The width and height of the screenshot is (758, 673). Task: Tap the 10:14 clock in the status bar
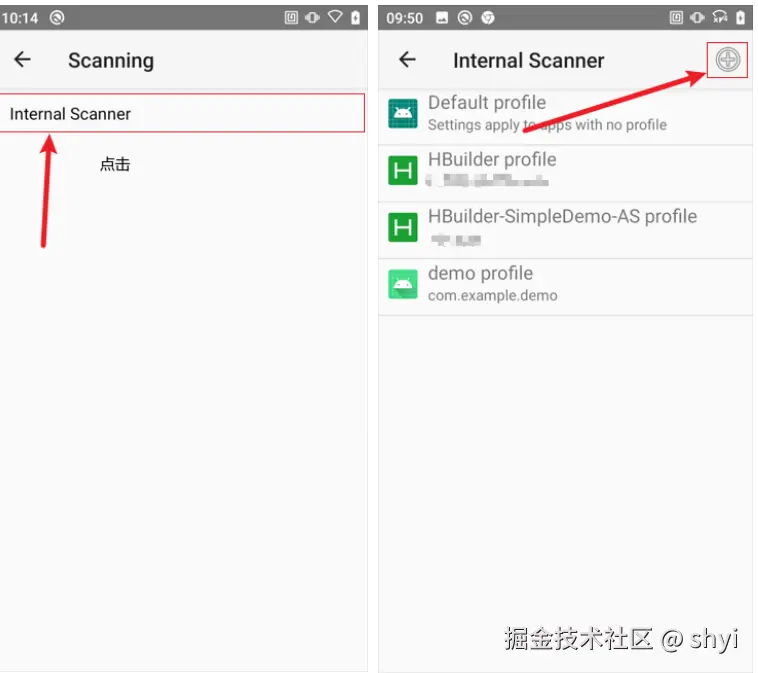click(20, 18)
